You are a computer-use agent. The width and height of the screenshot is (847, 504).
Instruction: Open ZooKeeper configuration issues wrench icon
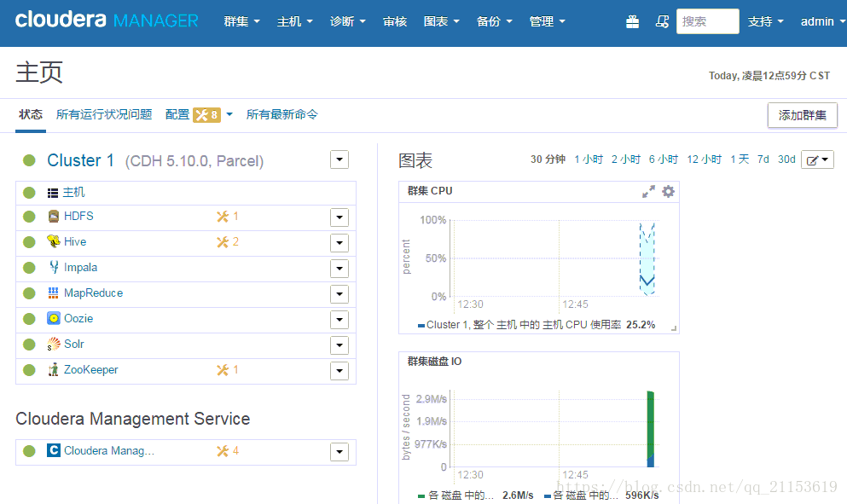[223, 370]
